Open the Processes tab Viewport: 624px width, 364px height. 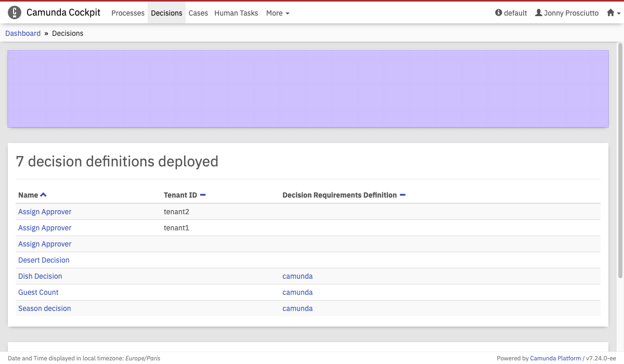point(128,13)
